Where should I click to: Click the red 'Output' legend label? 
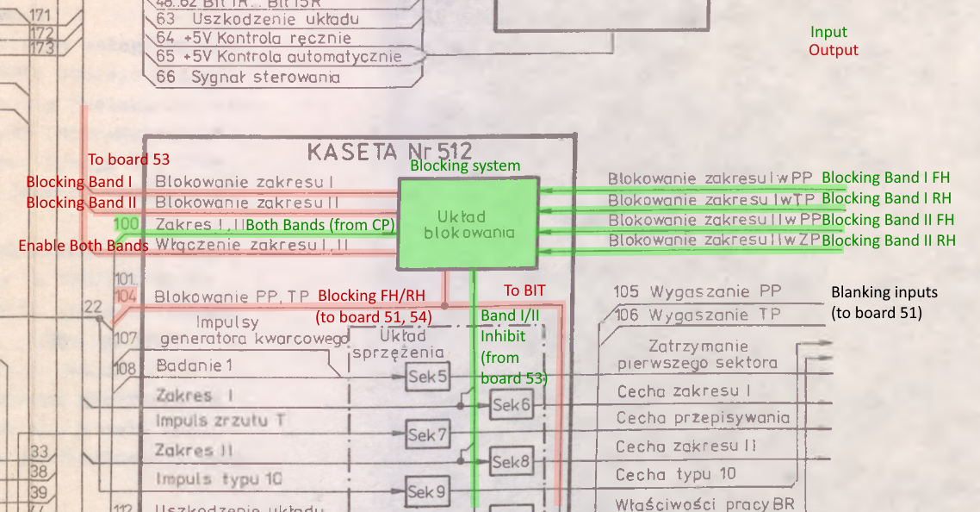click(x=833, y=50)
